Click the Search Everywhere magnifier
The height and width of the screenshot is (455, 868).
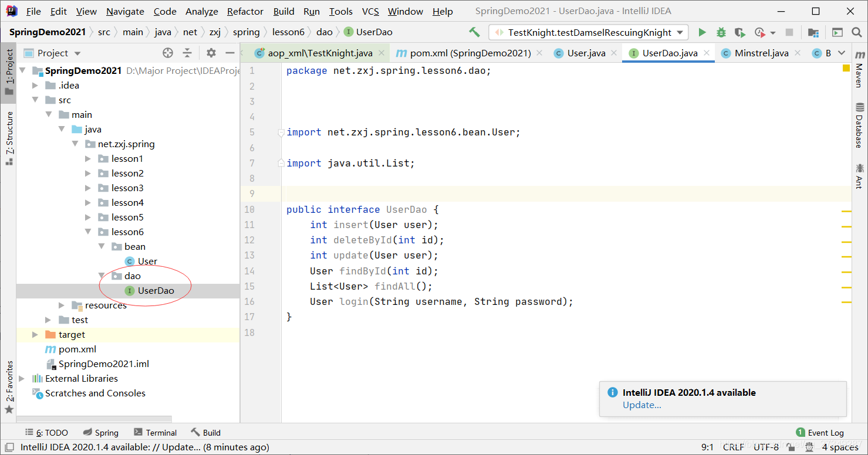[x=857, y=32]
